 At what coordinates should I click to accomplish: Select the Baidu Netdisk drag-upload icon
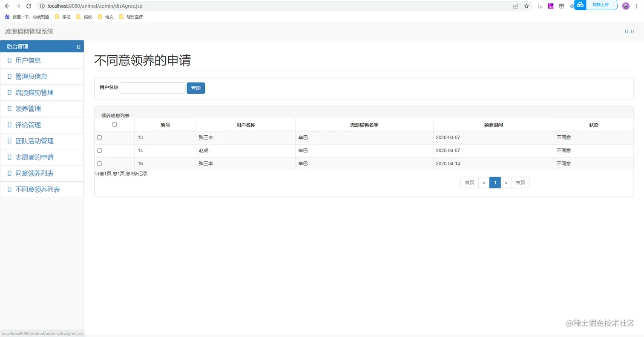pos(580,6)
